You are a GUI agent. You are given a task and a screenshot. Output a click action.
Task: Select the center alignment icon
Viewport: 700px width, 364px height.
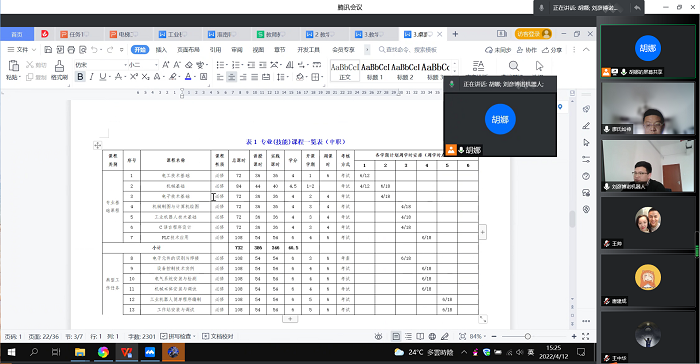[x=232, y=77]
